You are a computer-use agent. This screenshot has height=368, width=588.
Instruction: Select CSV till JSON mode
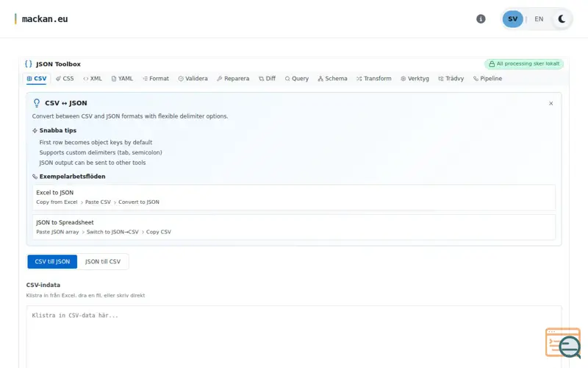pyautogui.click(x=52, y=261)
